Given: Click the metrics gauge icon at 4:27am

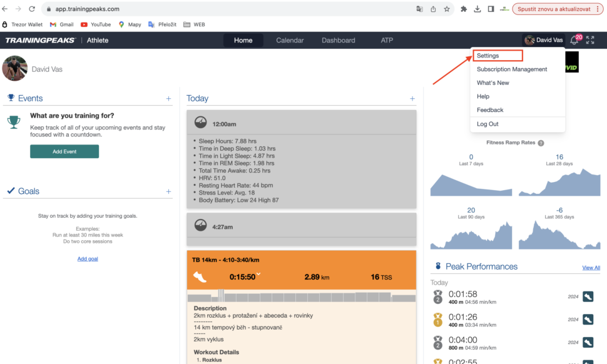Looking at the screenshot, I should click(200, 225).
